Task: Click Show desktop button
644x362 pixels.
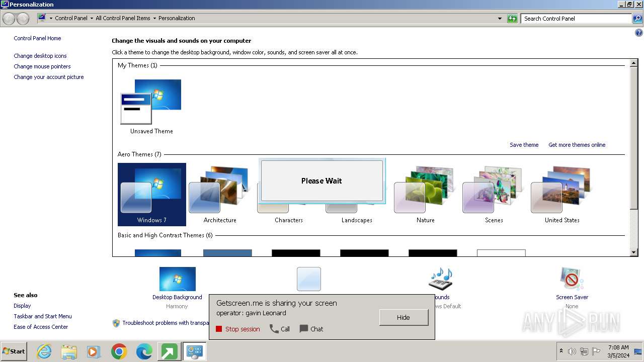Action: pos(638,351)
